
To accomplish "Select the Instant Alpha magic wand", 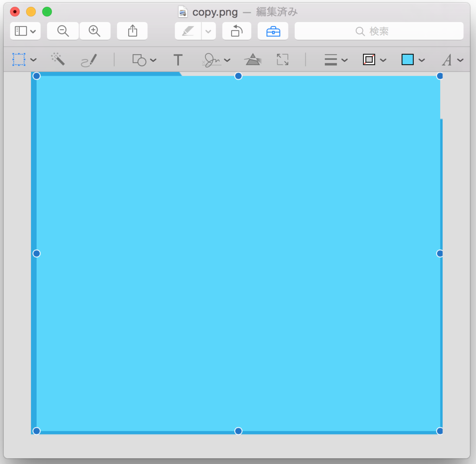I will [x=58, y=59].
